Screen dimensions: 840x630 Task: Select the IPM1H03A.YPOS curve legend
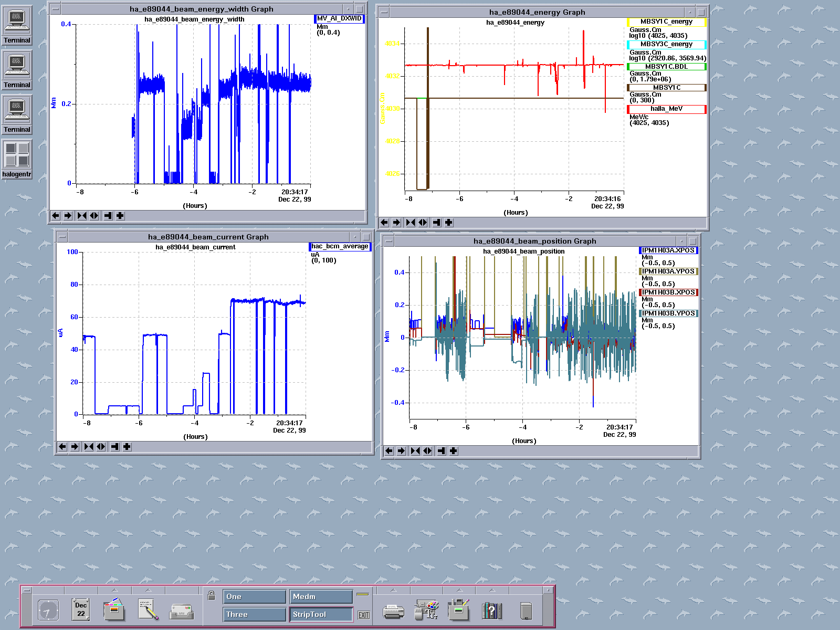[668, 271]
